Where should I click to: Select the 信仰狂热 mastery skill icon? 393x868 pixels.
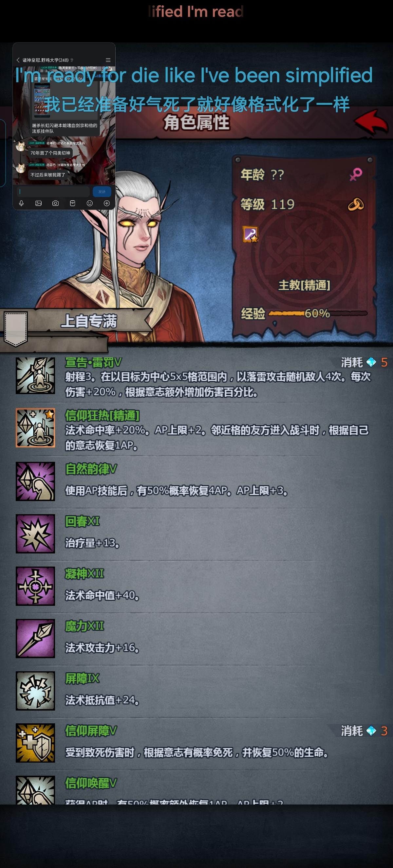(x=35, y=428)
